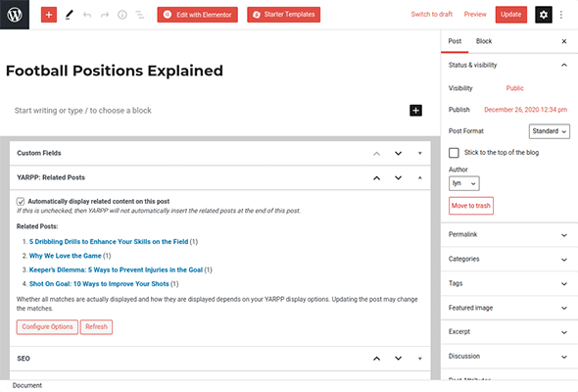Expand the SEO panel triangle
This screenshot has height=392, width=578.
(419, 359)
